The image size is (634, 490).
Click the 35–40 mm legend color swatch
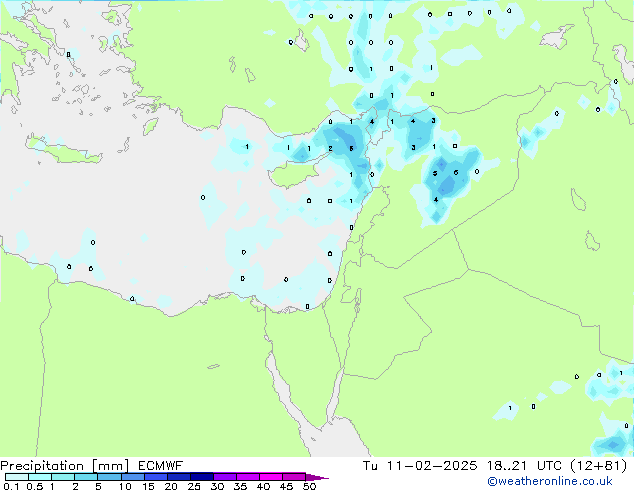[248, 477]
